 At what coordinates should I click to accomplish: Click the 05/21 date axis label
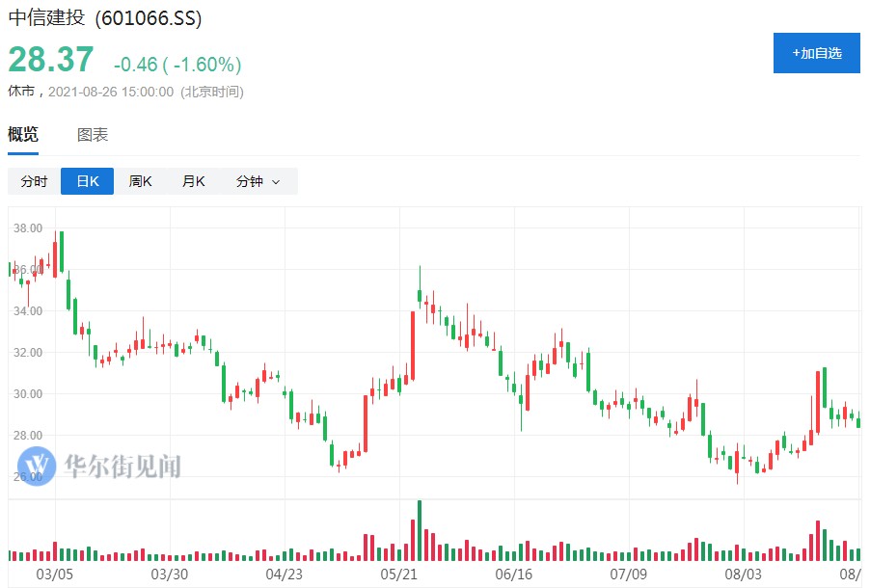point(398,575)
